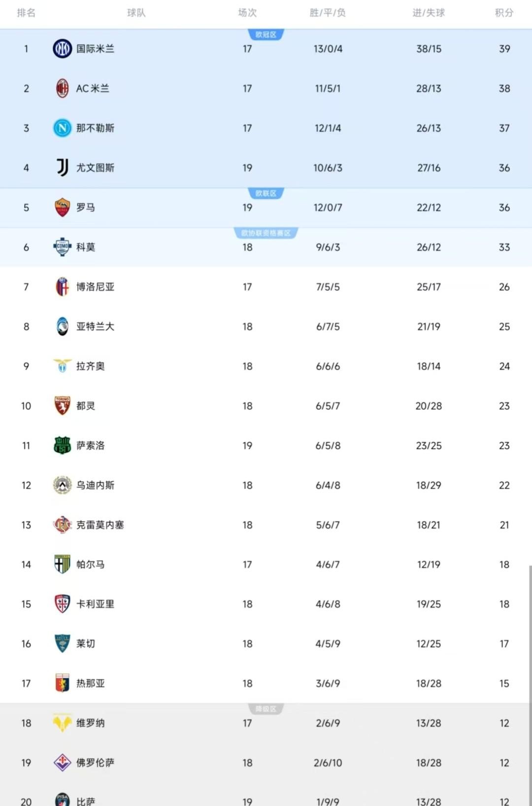The height and width of the screenshot is (806, 532).
Task: Tap the Napoli club logo
Action: coord(62,128)
